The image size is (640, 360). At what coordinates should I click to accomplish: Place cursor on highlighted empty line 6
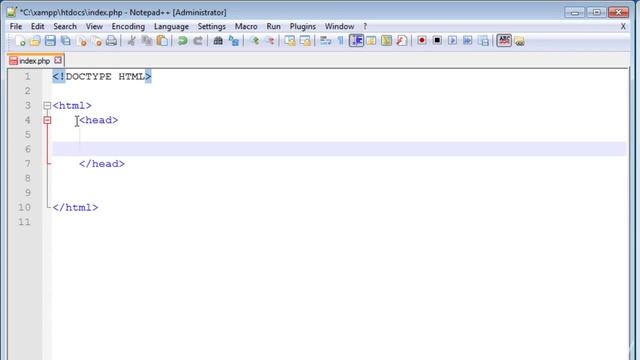pyautogui.click(x=340, y=149)
